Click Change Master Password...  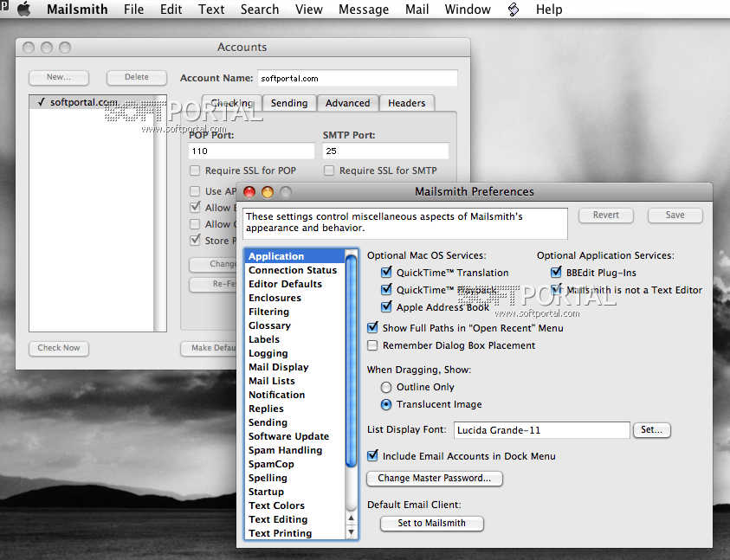(435, 478)
